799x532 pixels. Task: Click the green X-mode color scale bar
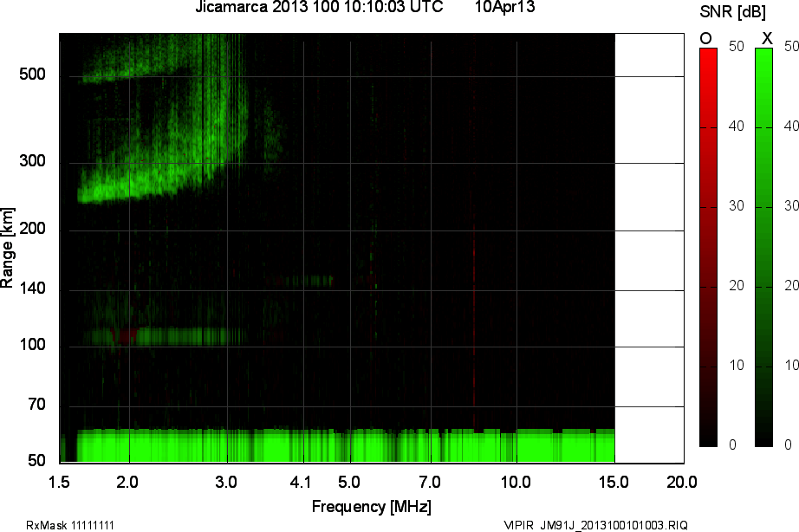[x=763, y=247]
